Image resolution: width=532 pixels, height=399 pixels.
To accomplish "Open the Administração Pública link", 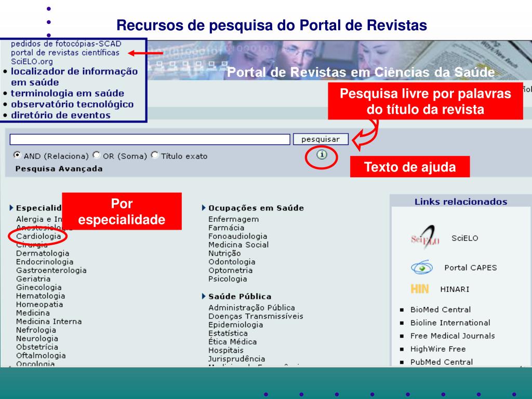I will coord(252,308).
